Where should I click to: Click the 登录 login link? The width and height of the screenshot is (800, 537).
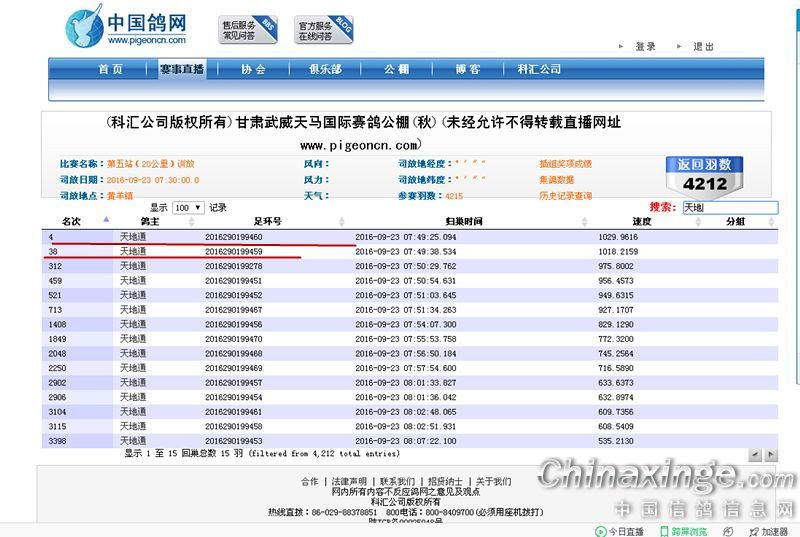click(x=645, y=46)
